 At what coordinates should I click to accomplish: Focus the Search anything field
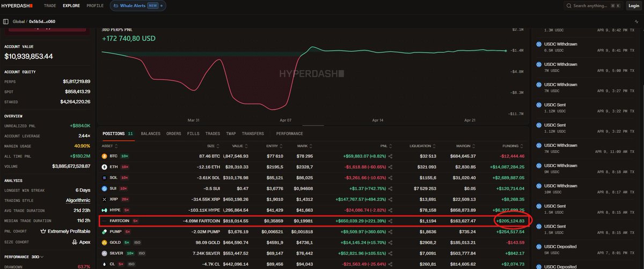point(593,6)
